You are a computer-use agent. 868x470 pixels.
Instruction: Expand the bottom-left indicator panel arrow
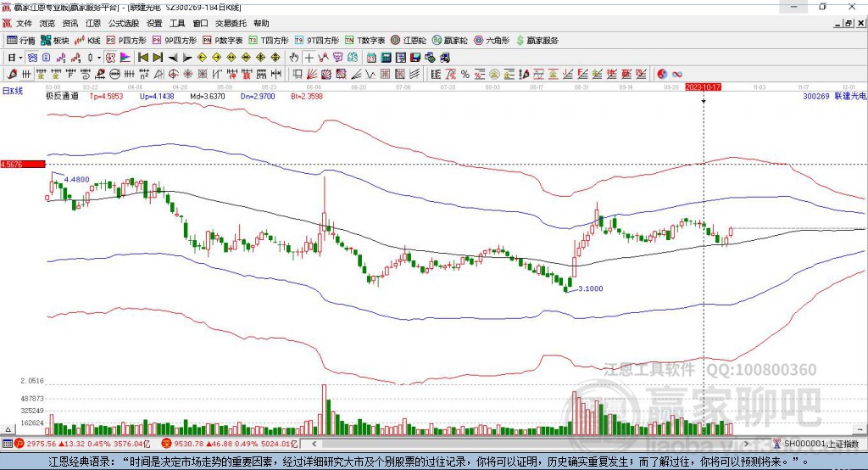point(8,429)
